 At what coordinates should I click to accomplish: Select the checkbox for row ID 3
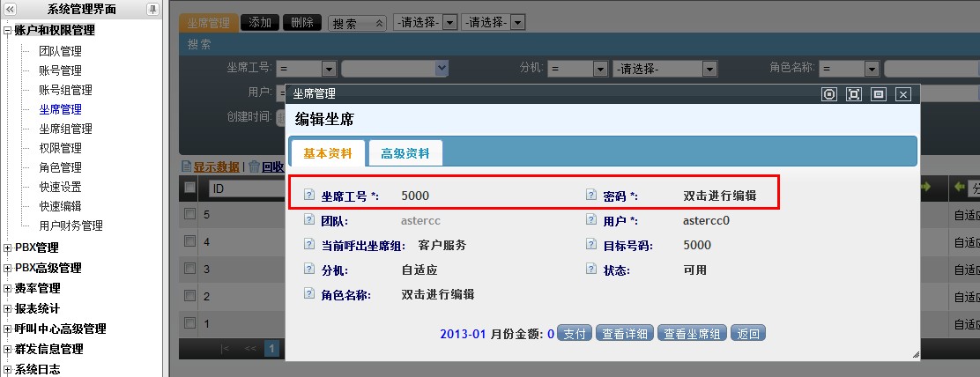[x=189, y=267]
